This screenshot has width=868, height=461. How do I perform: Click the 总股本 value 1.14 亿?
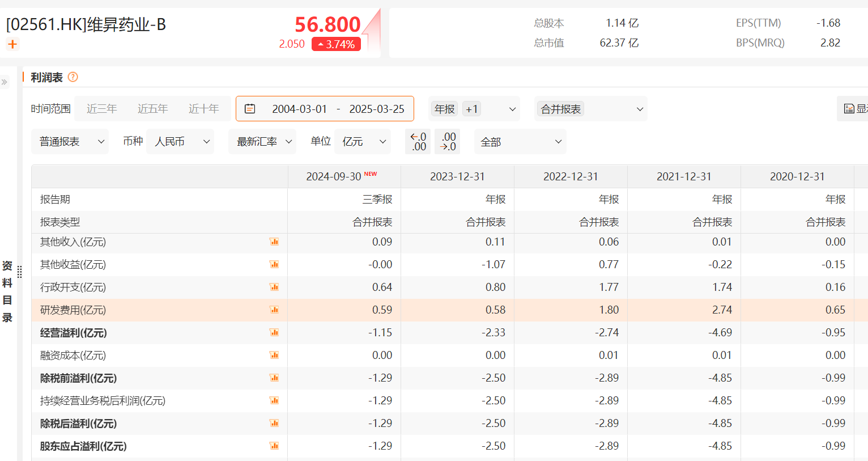click(622, 23)
